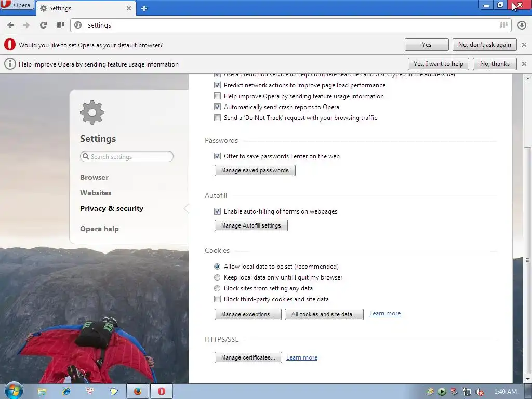Viewport: 532px width, 399px height.
Task: Click the Opera taskbar button
Action: point(162,392)
